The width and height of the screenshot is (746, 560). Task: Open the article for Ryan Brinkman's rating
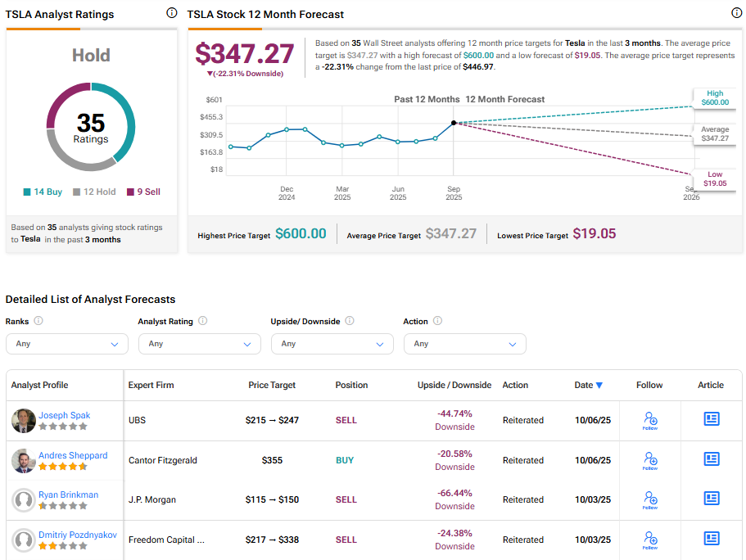point(711,499)
